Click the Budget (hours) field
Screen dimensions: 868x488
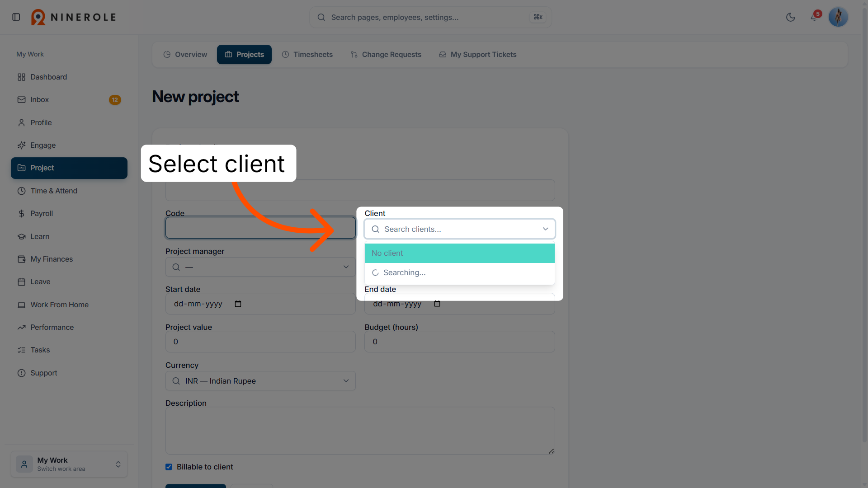[x=460, y=342]
